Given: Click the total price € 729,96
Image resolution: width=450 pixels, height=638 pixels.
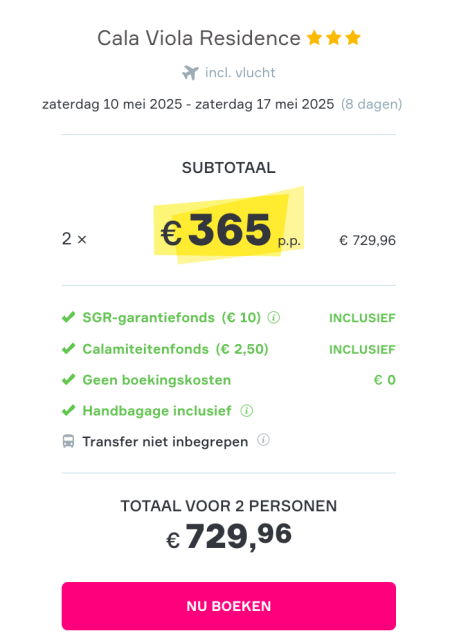Looking at the screenshot, I should click(229, 536).
